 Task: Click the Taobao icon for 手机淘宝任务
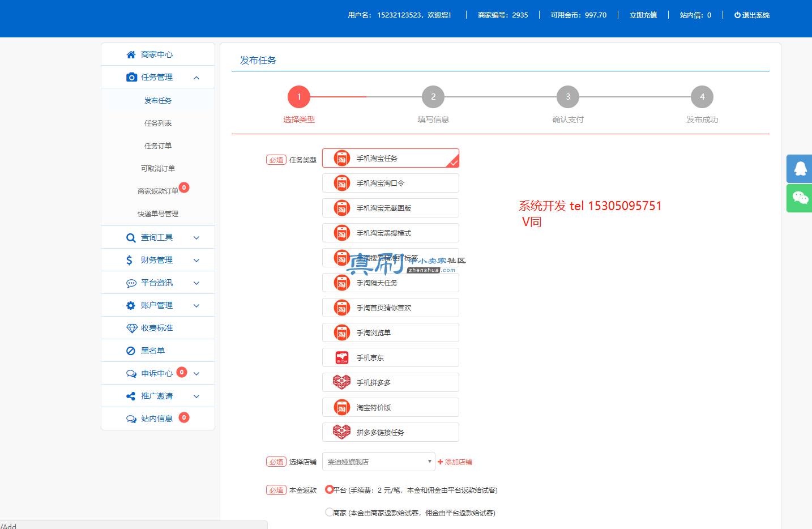click(x=342, y=158)
